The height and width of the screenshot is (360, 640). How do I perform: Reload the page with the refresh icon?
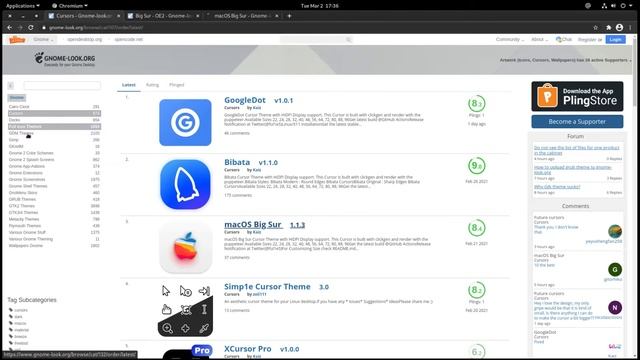point(31,27)
